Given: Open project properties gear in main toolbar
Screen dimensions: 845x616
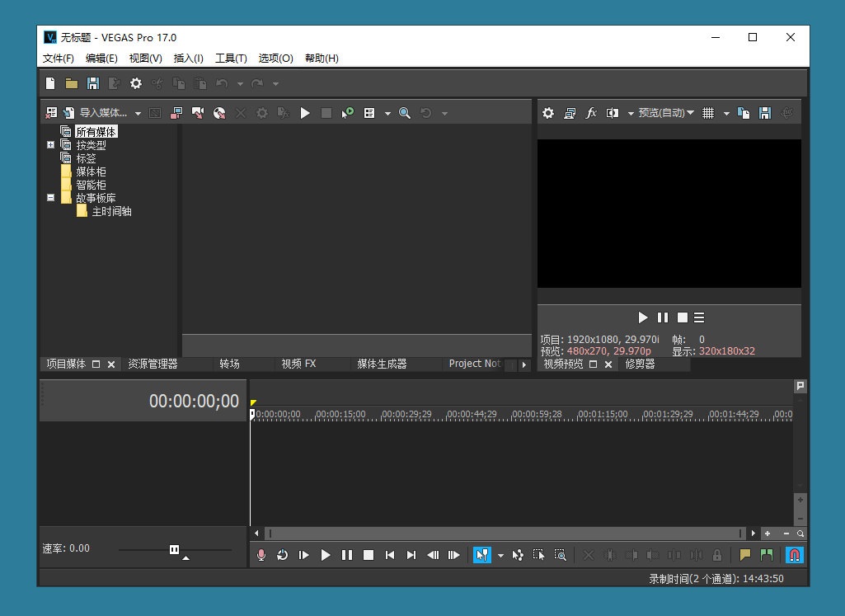Looking at the screenshot, I should pyautogui.click(x=136, y=83).
